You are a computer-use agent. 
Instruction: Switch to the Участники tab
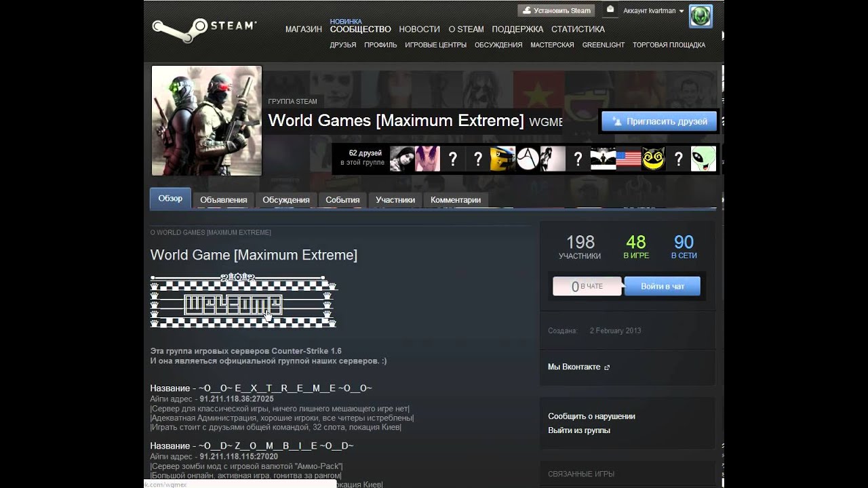[x=395, y=200]
